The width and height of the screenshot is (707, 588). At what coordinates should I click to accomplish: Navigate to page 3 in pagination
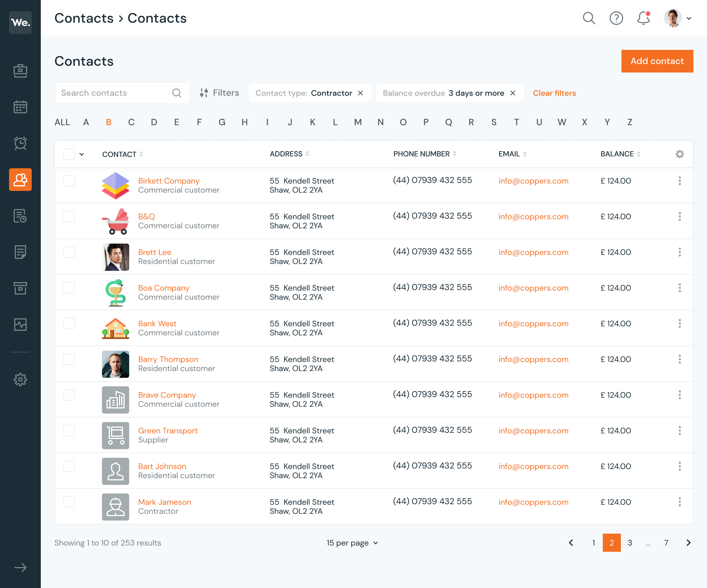(x=630, y=542)
